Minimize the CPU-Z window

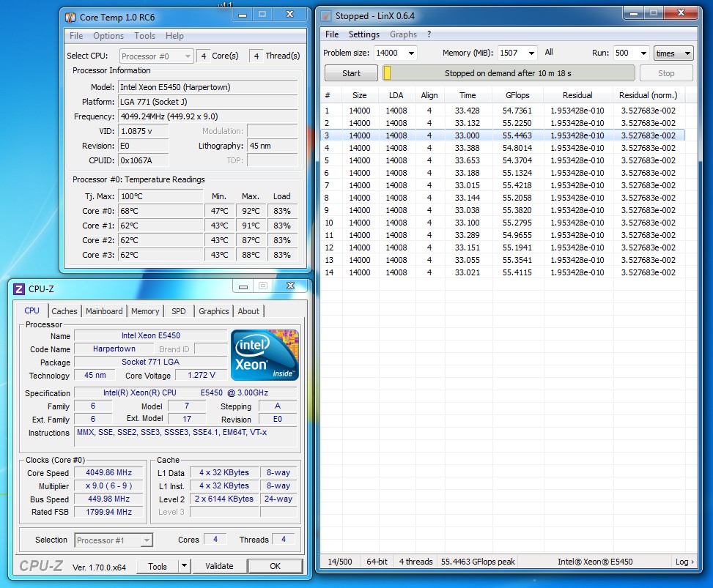point(243,286)
